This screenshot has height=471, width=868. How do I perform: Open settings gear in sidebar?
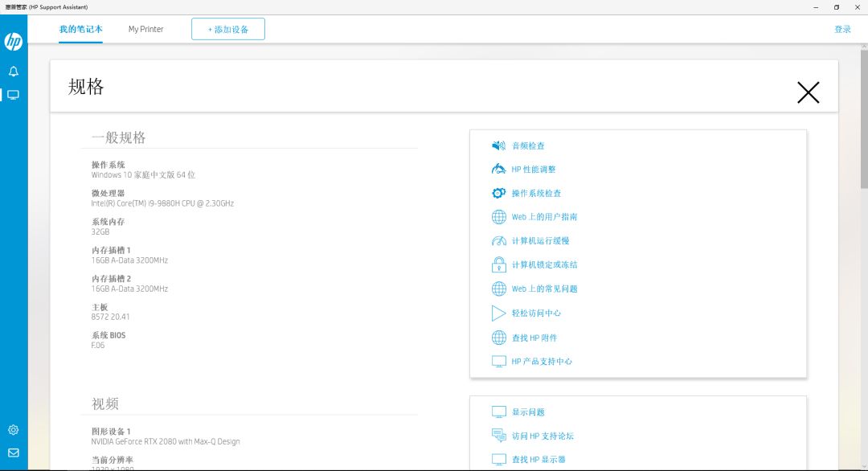(x=14, y=430)
